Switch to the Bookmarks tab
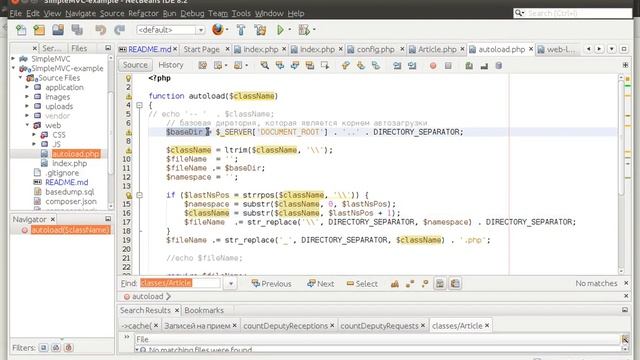The height and width of the screenshot is (360, 640). point(204,310)
